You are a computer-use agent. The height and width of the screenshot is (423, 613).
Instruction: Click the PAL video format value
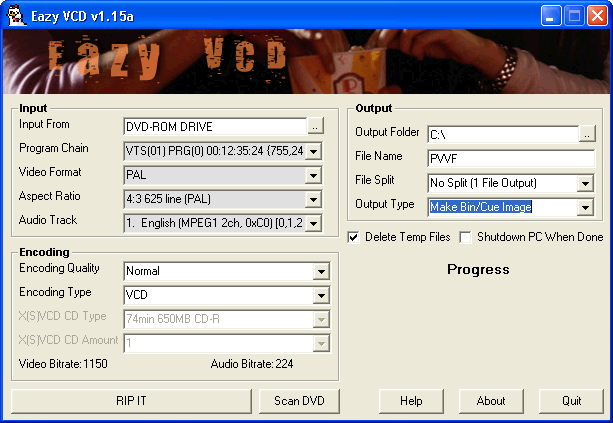tap(136, 175)
